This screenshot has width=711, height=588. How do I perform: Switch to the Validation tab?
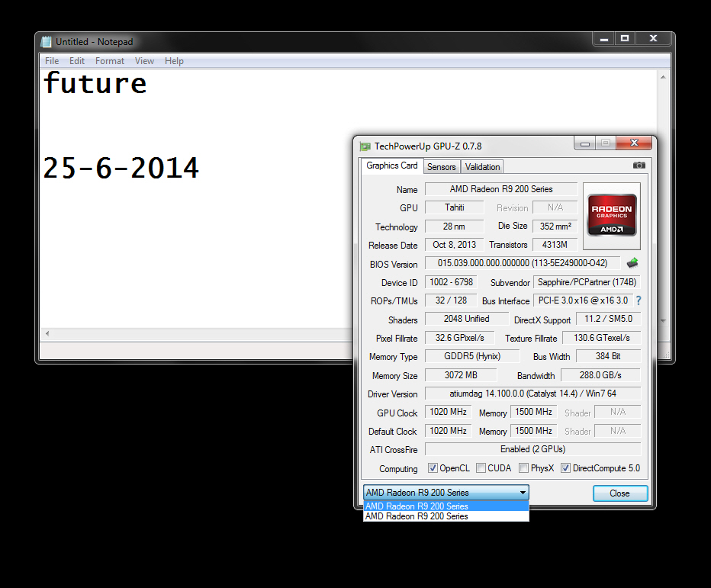tap(482, 167)
